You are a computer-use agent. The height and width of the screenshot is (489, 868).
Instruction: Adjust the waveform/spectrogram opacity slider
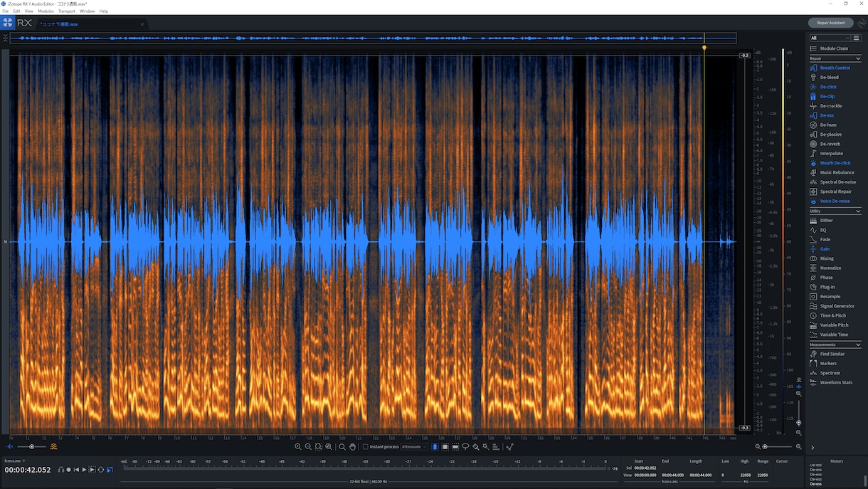[31, 447]
